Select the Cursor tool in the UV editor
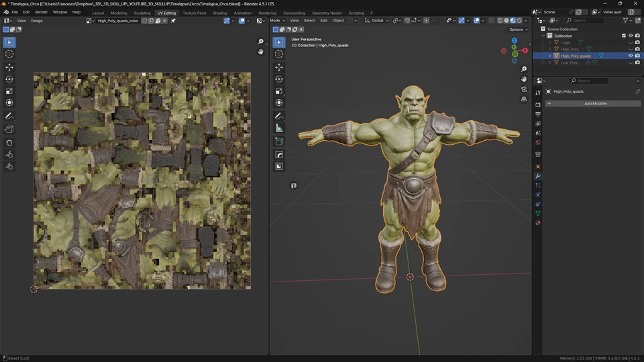The image size is (644, 362). (9, 54)
